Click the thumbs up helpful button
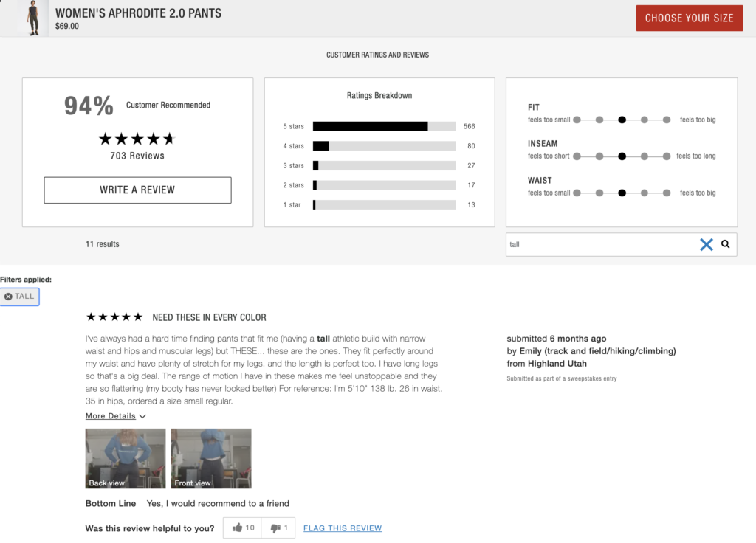This screenshot has height=543, width=756. point(242,528)
